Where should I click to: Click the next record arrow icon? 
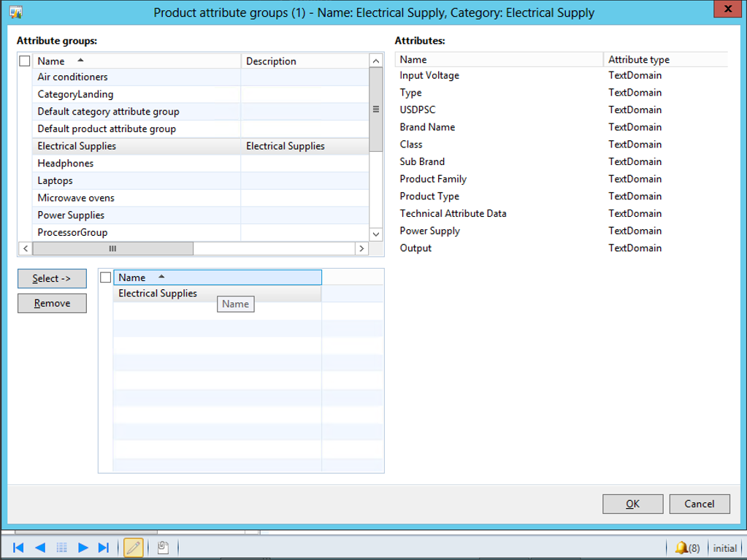pos(83,548)
